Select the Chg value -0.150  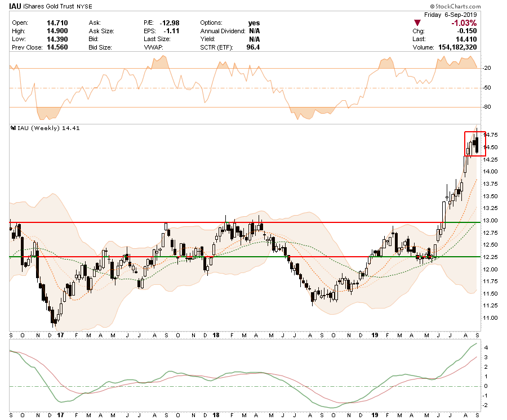tap(467, 31)
